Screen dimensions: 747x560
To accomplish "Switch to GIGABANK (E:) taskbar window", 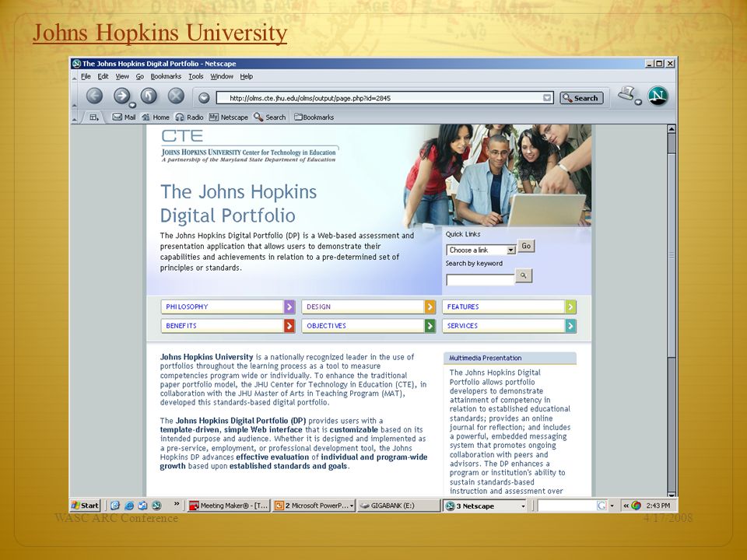I will coord(398,506).
